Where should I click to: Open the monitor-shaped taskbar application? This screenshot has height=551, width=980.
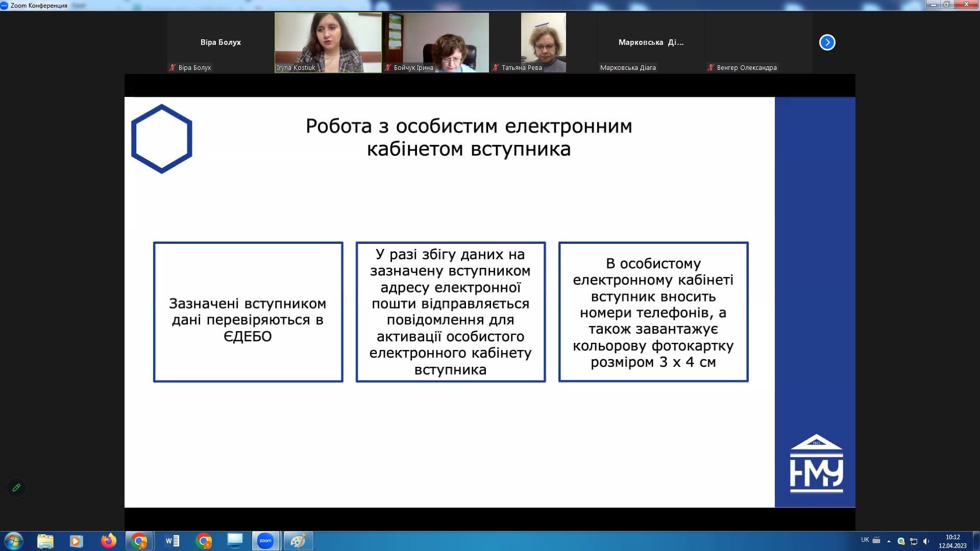[235, 541]
